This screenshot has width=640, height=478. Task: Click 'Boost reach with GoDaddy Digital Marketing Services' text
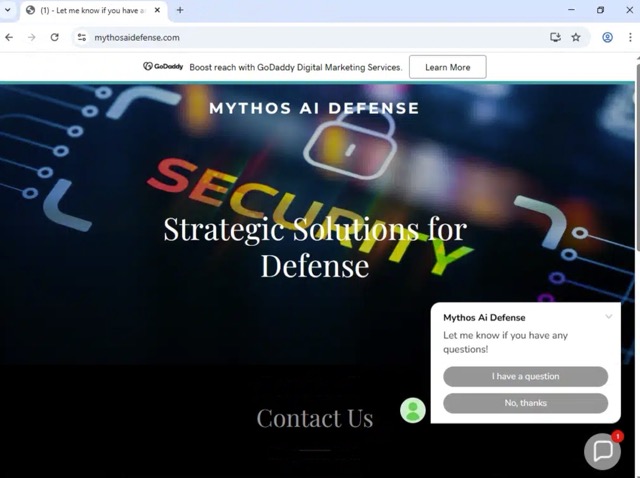click(296, 67)
